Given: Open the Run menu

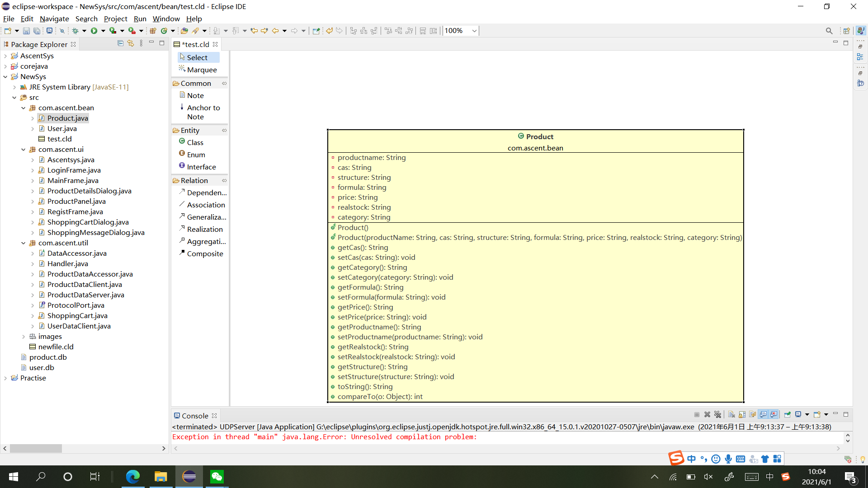Looking at the screenshot, I should click(141, 19).
